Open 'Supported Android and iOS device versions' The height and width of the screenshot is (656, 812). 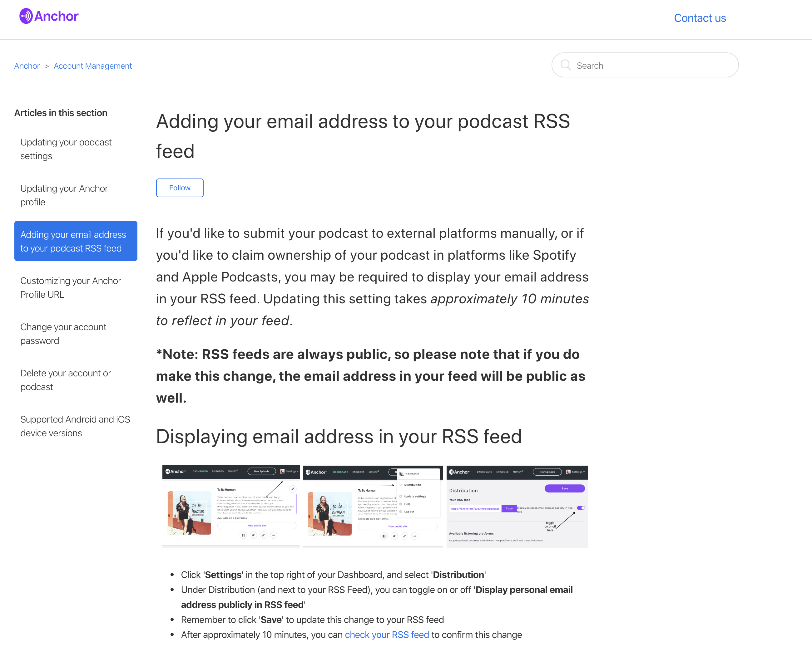(x=76, y=426)
